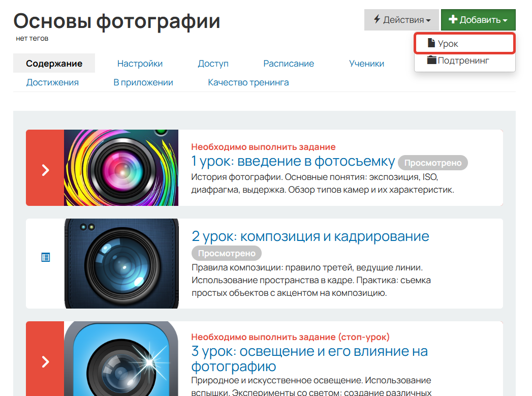Image resolution: width=532 pixels, height=396 pixels.
Task: Open the Качество тренинга tab
Action: pyautogui.click(x=248, y=82)
